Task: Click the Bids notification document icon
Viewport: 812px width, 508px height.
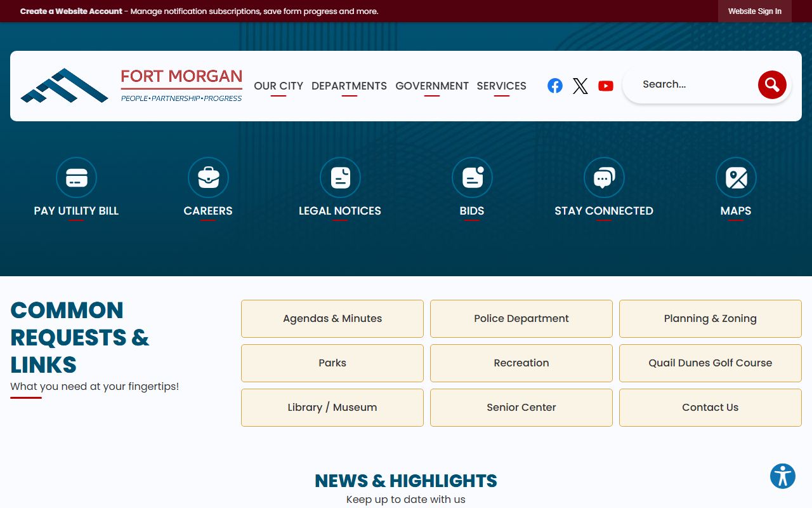Action: (x=472, y=178)
